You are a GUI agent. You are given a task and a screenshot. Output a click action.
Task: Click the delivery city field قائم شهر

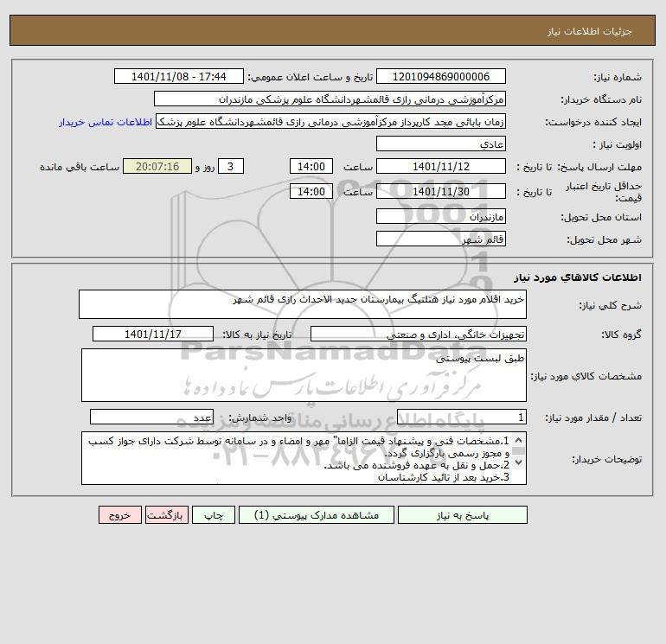point(441,239)
